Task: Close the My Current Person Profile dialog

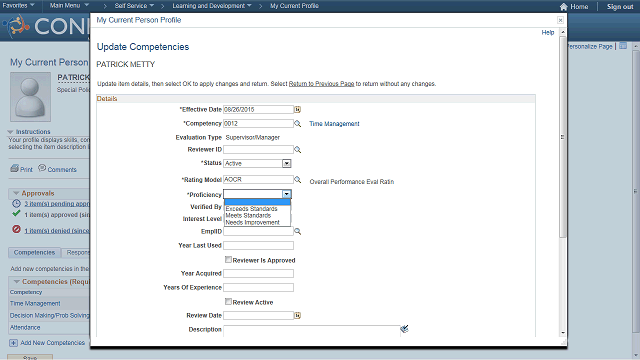Action: click(560, 20)
